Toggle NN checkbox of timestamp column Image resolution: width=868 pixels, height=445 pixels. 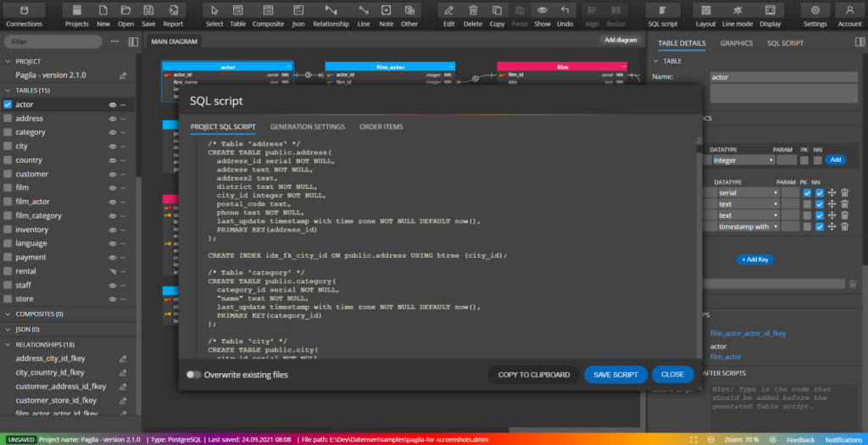pos(820,226)
